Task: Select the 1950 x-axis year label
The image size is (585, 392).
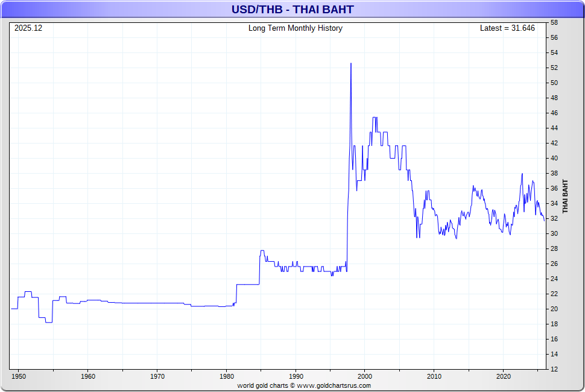Action: [18, 376]
